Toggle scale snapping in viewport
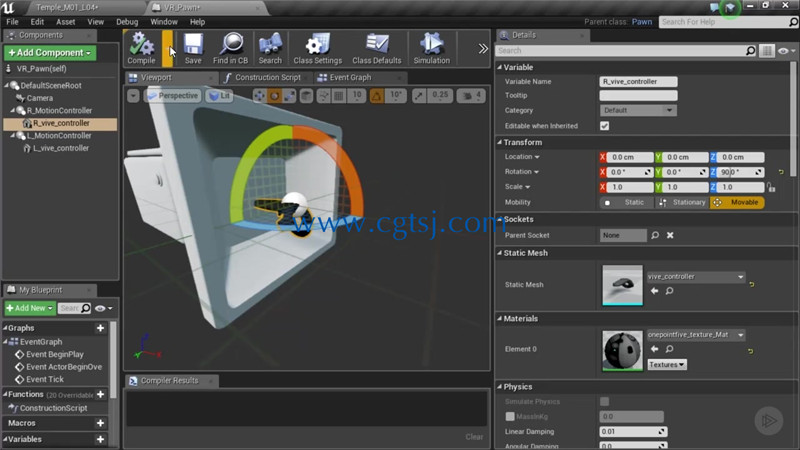This screenshot has width=800, height=450. coord(419,96)
